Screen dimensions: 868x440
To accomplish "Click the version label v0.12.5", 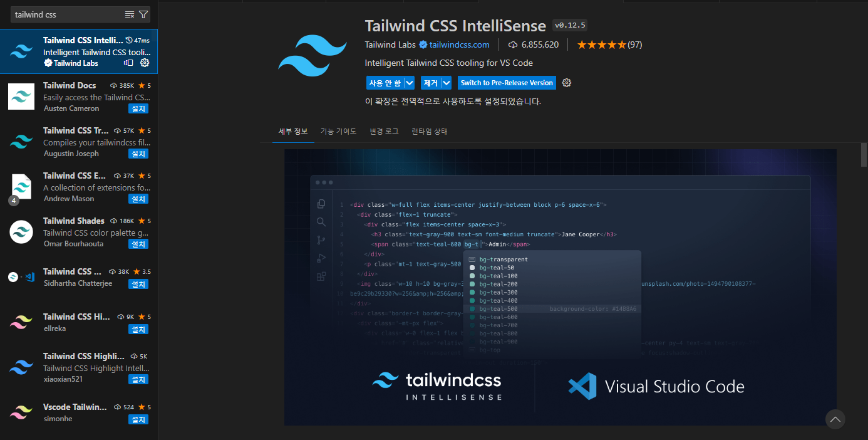I will click(569, 26).
